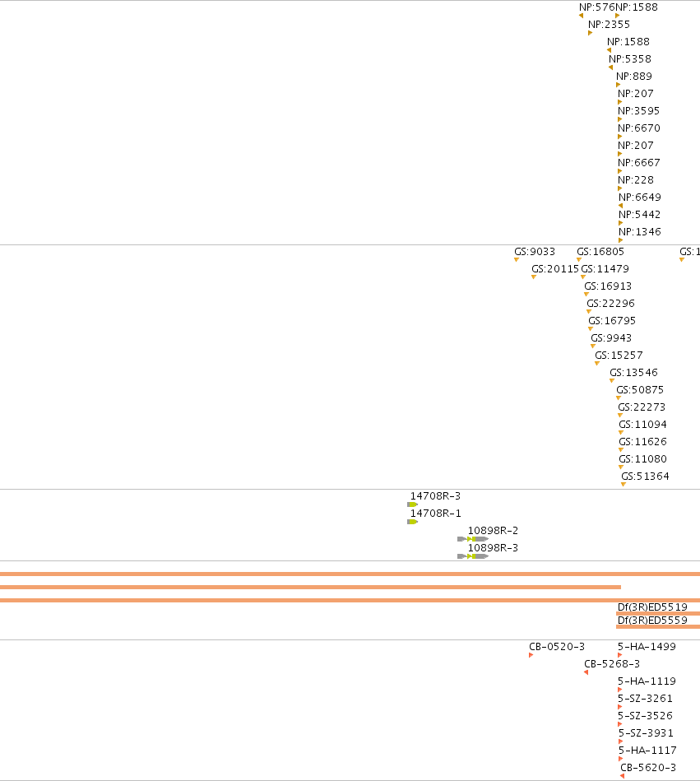Select the GS:51364 insertion triangle
700x781 pixels.
624,485
